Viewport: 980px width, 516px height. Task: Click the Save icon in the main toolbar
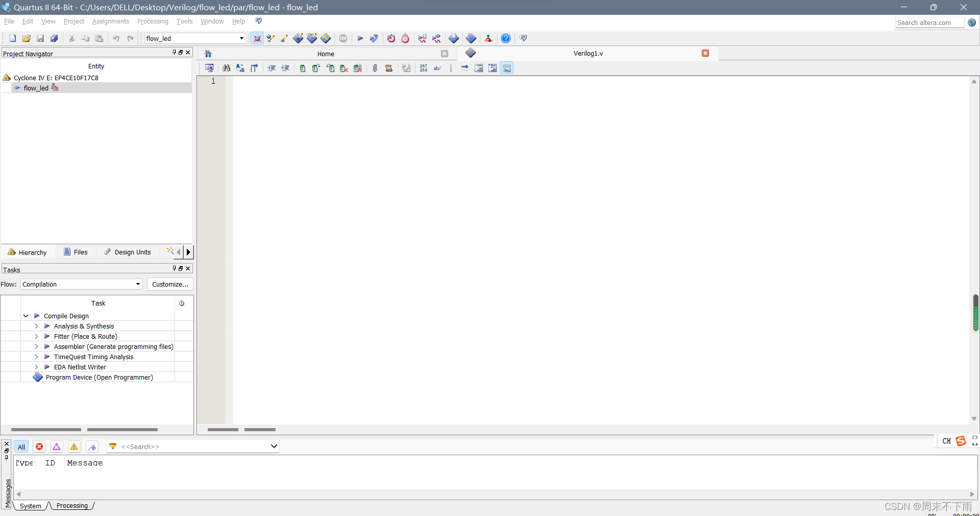(40, 38)
